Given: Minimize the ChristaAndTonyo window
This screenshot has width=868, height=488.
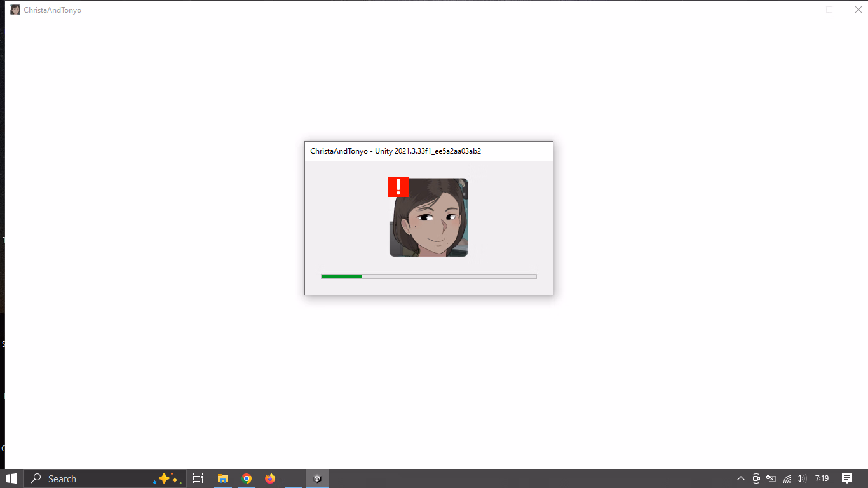Looking at the screenshot, I should tap(801, 10).
